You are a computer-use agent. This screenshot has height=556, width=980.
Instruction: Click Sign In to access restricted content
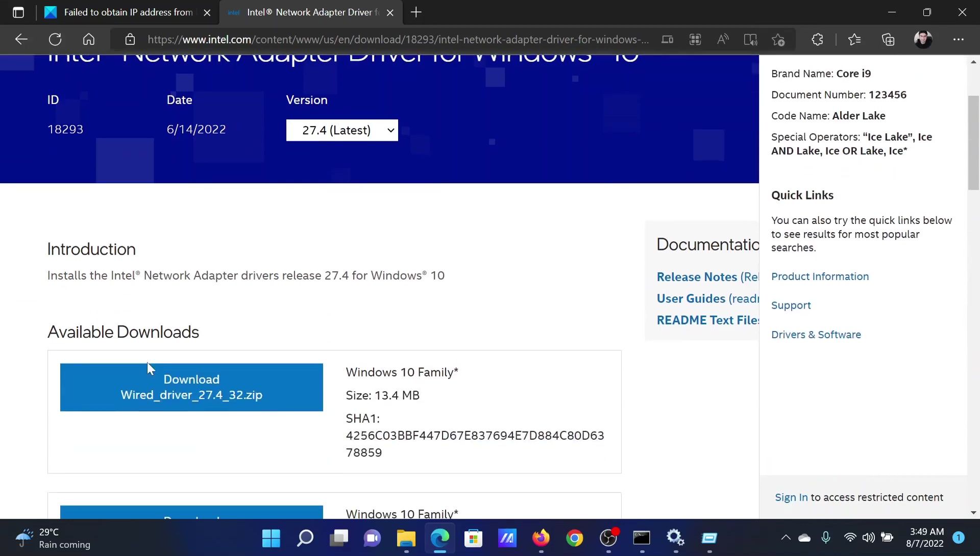(x=791, y=497)
